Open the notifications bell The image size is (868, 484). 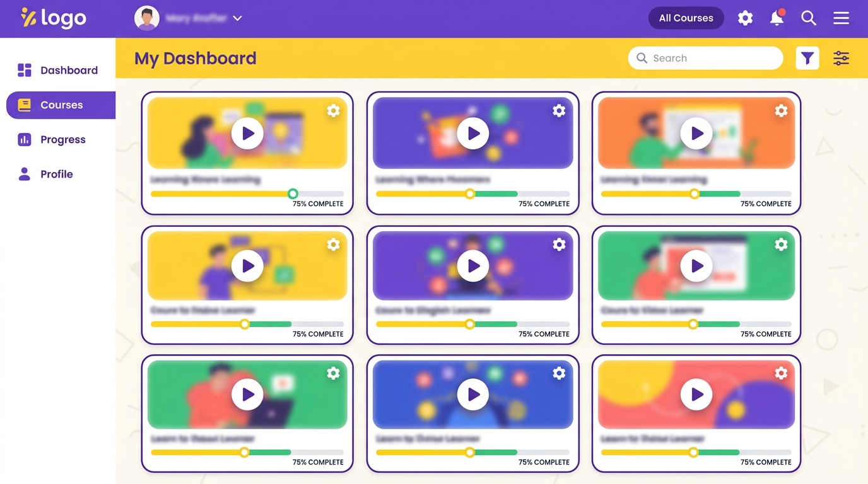[x=777, y=18]
